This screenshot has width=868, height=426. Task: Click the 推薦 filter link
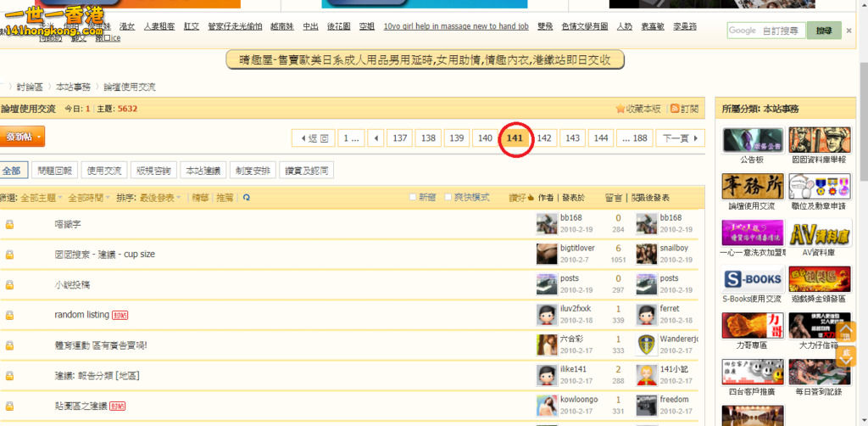[225, 198]
